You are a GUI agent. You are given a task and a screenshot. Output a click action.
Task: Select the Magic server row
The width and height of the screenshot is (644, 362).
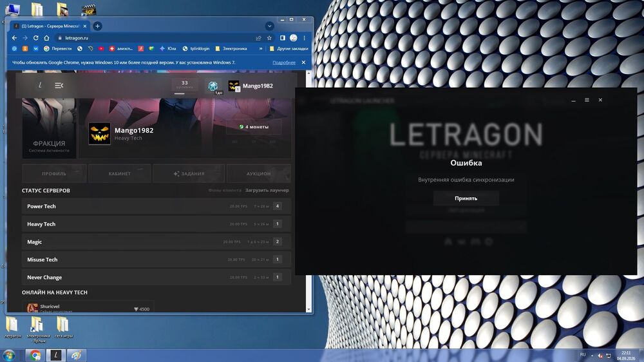point(156,242)
